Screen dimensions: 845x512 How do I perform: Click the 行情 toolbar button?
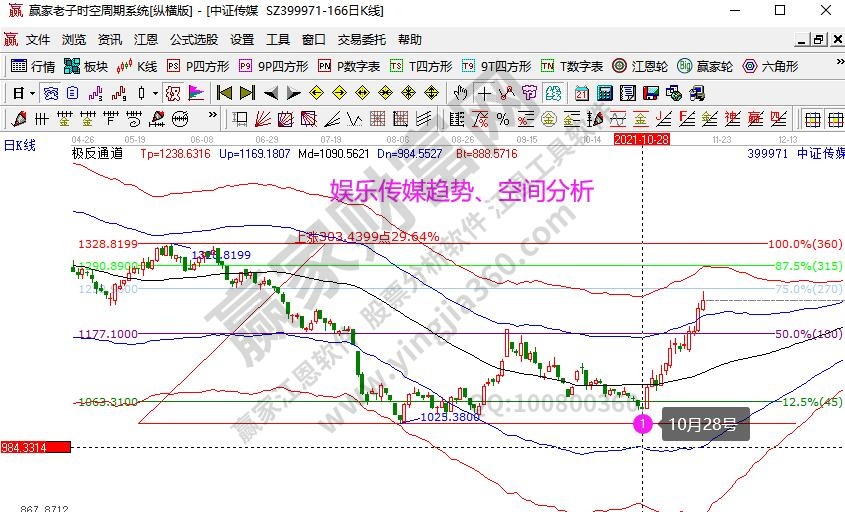coord(33,66)
